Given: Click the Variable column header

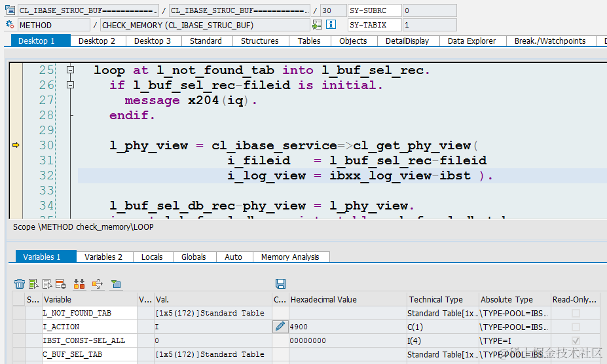Looking at the screenshot, I should (x=90, y=299).
